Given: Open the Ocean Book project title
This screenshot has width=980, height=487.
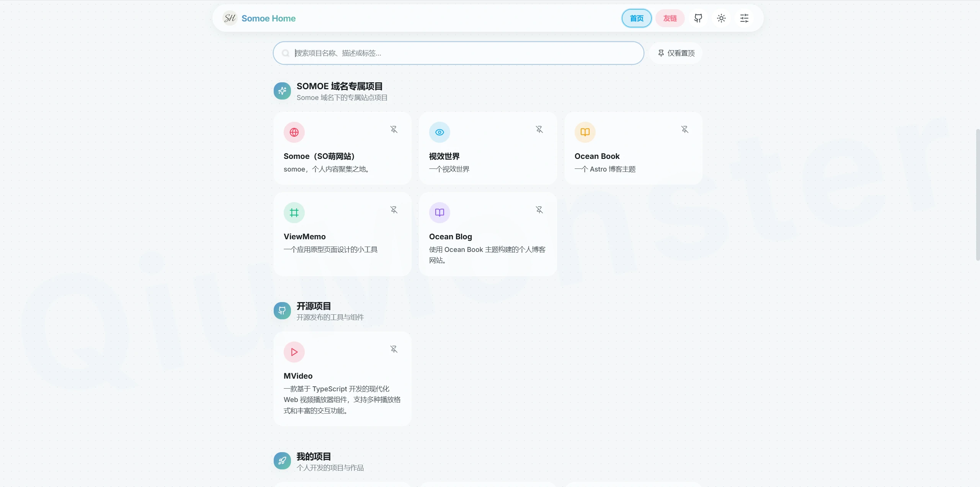Looking at the screenshot, I should (x=597, y=156).
